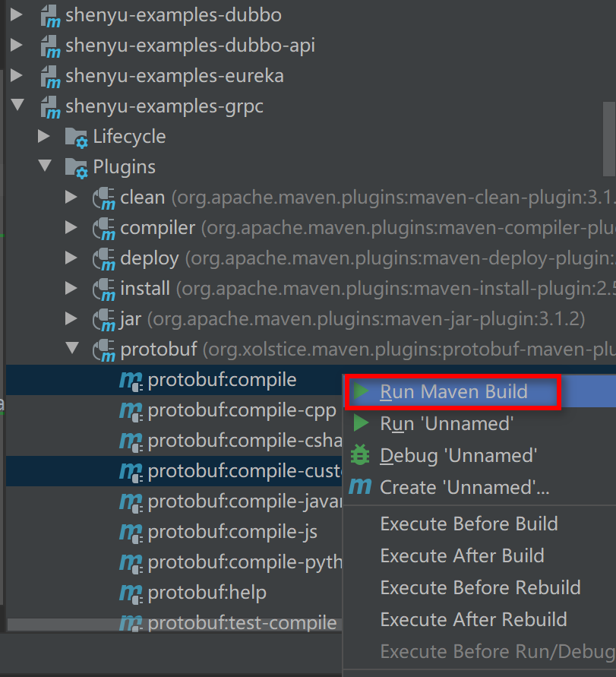This screenshot has width=616, height=677.
Task: Select Execute After Rebuild option
Action: (x=473, y=620)
